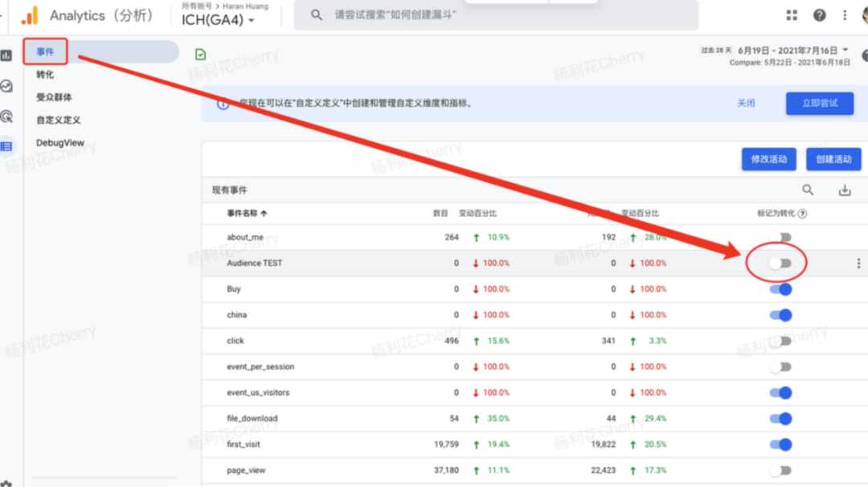The image size is (868, 487).
Task: Open Admin gear icon at bottom left
Action: tap(6, 484)
